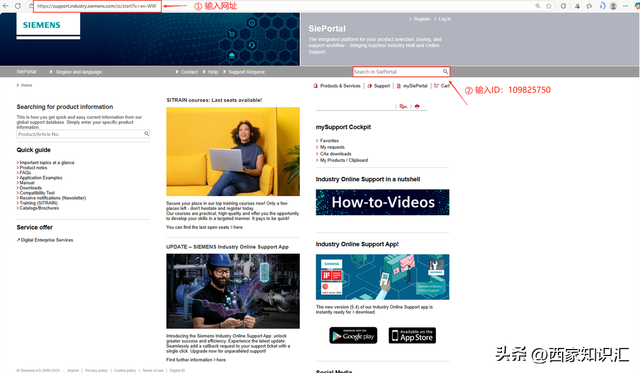Open Application Examples link
640x373 pixels.
pos(40,178)
